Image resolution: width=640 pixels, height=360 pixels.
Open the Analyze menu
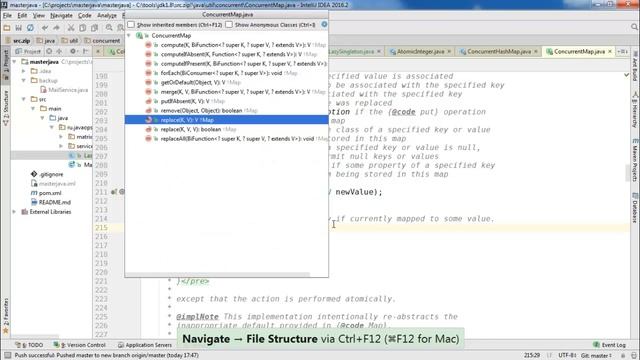click(x=107, y=16)
